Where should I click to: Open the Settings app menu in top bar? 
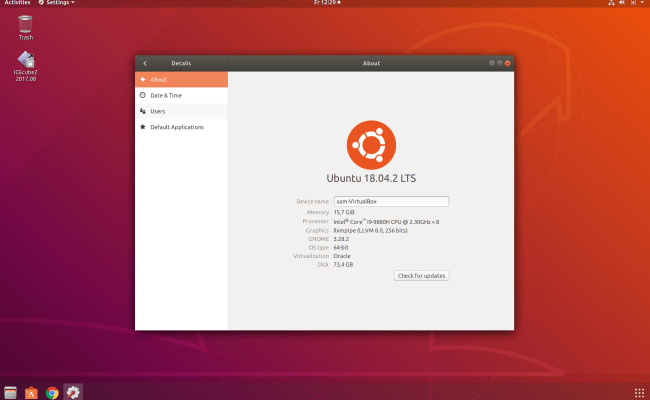coord(56,2)
